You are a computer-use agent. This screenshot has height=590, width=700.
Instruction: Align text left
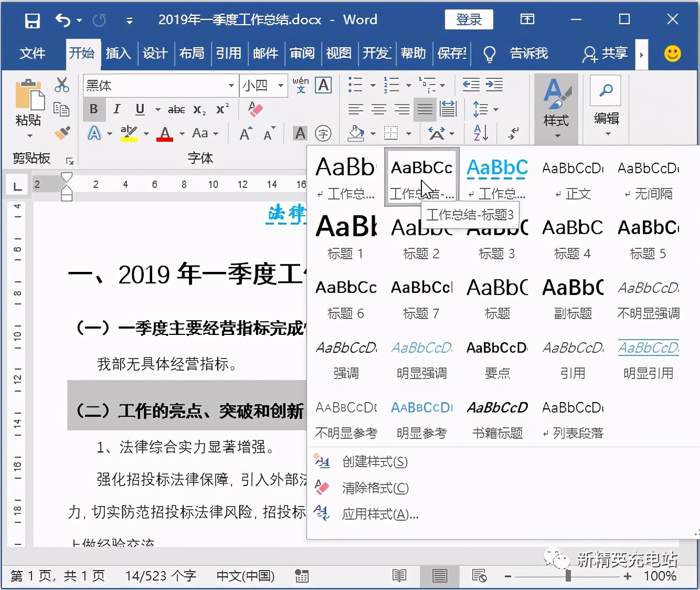click(x=356, y=109)
